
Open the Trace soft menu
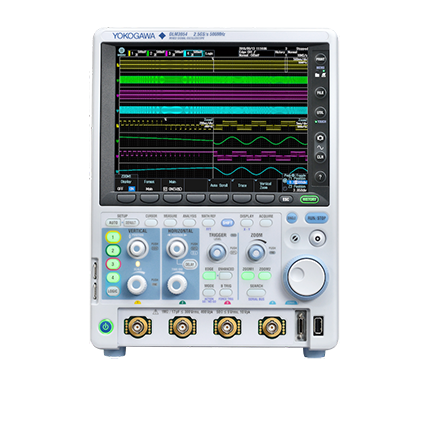[x=242, y=185]
